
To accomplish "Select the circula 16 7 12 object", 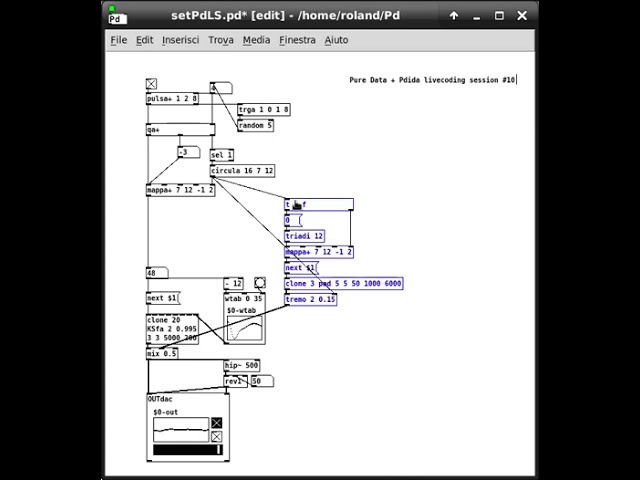I will click(242, 171).
